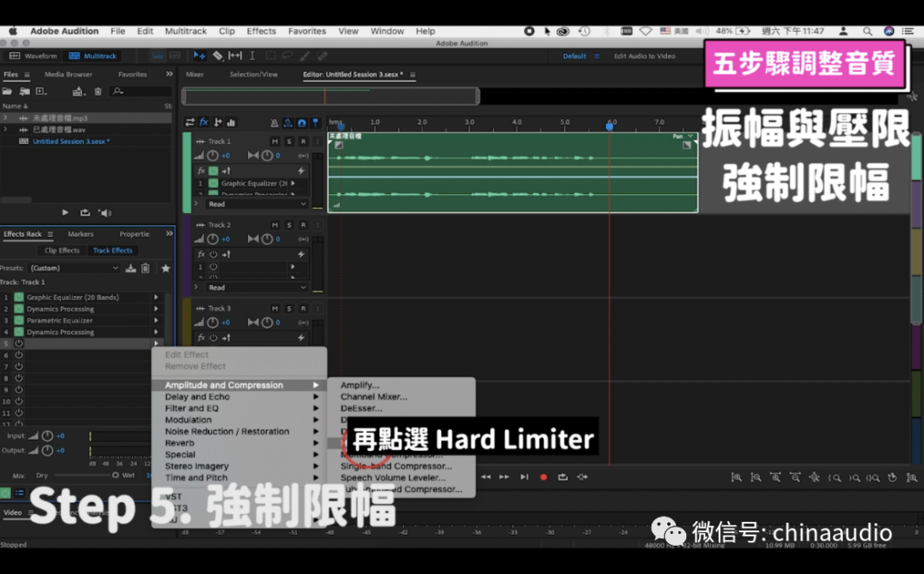
Task: Click New File icon in Files panel
Action: 41,92
